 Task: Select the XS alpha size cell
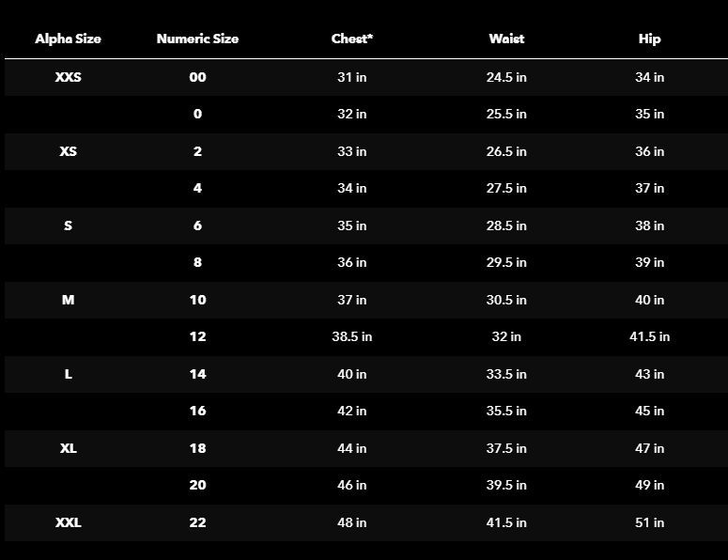point(68,151)
